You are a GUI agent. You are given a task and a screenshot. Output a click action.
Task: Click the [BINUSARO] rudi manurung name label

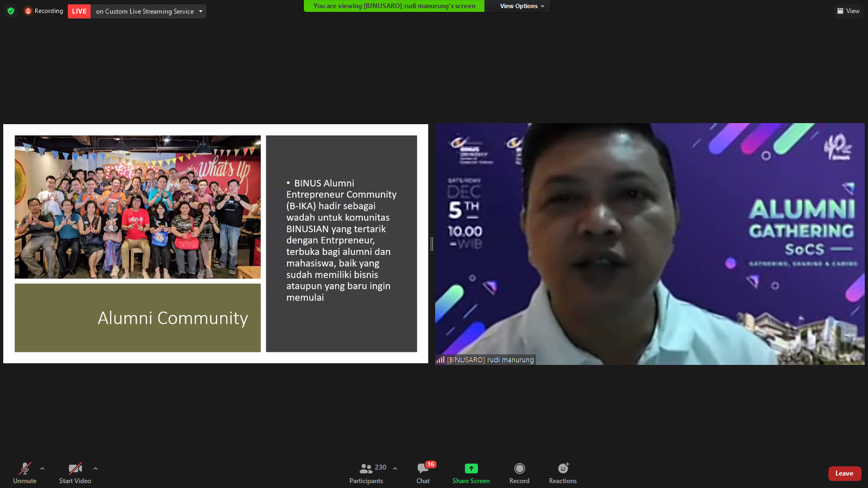pos(490,359)
